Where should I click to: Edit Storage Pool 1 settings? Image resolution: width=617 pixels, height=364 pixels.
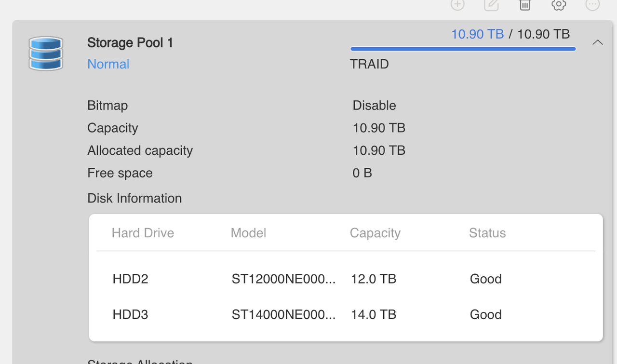[x=491, y=5]
